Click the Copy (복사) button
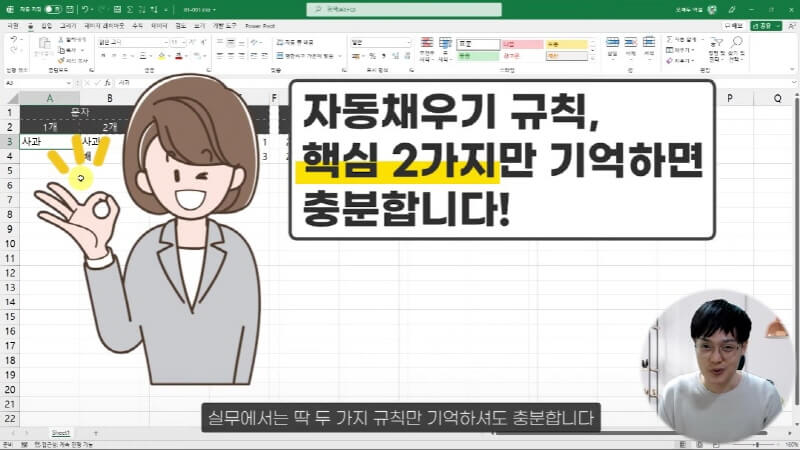 coord(70,50)
